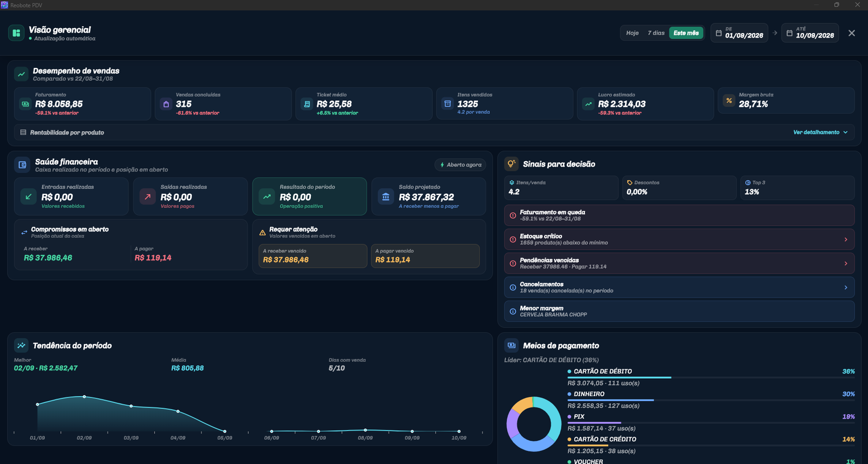Expand Ver detalhamento of product profitability
Viewport: 868px width, 464px height.
click(x=820, y=132)
